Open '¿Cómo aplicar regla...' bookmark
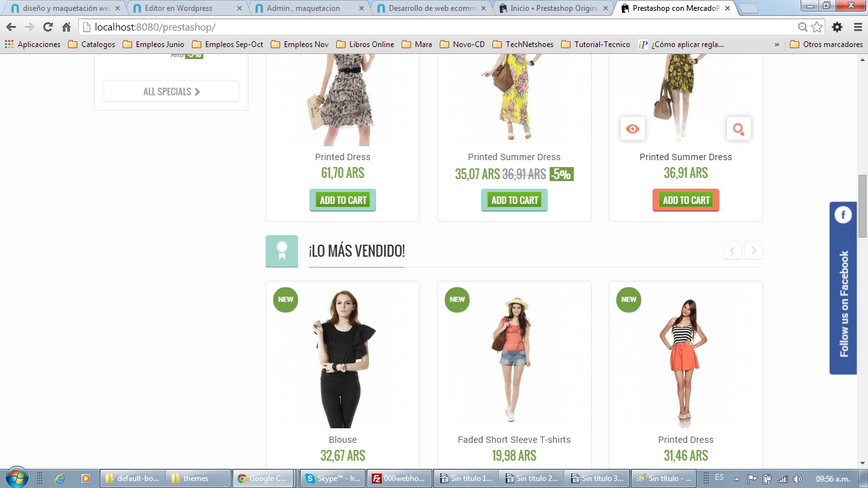This screenshot has height=488, width=868. point(681,44)
